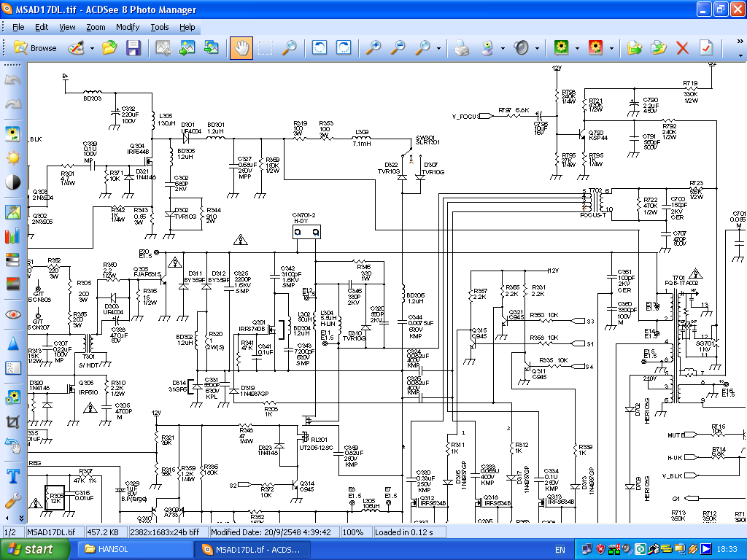Undo using the sidebar back arrow
The image size is (747, 560).
(13, 80)
